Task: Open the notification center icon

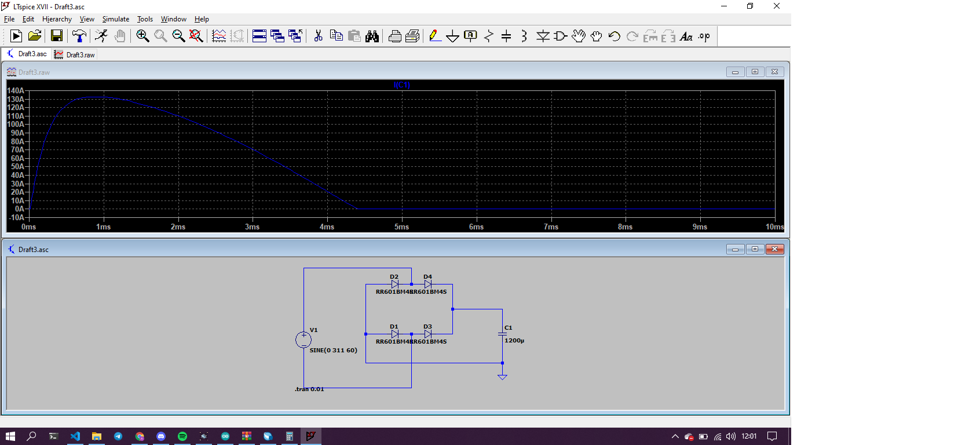Action: 772,436
